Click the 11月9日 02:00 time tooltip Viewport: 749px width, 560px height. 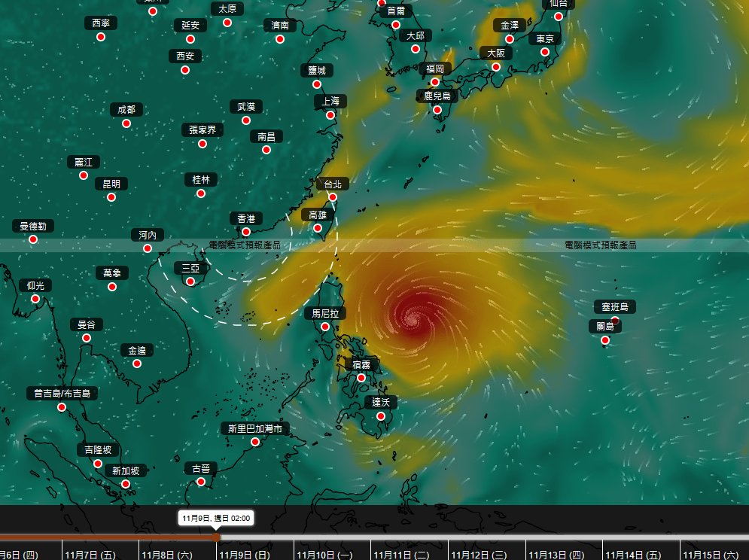(215, 518)
